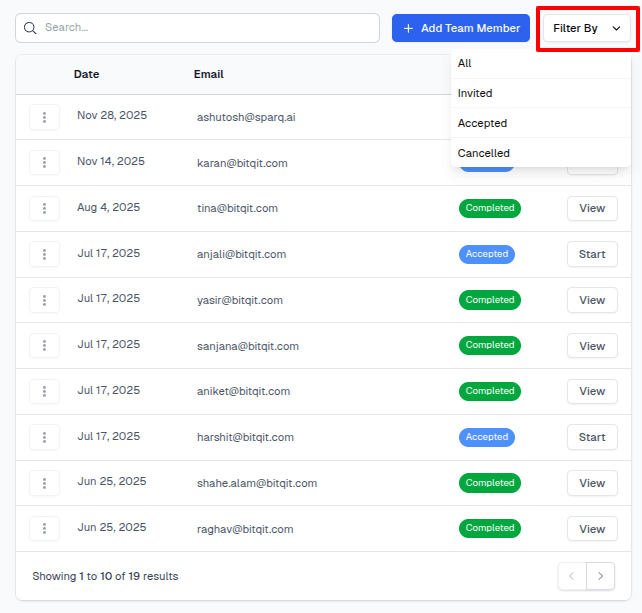Viewport: 642px width, 613px height.
Task: Click Completed badge for yasir@bitqit.com
Action: [x=490, y=300]
